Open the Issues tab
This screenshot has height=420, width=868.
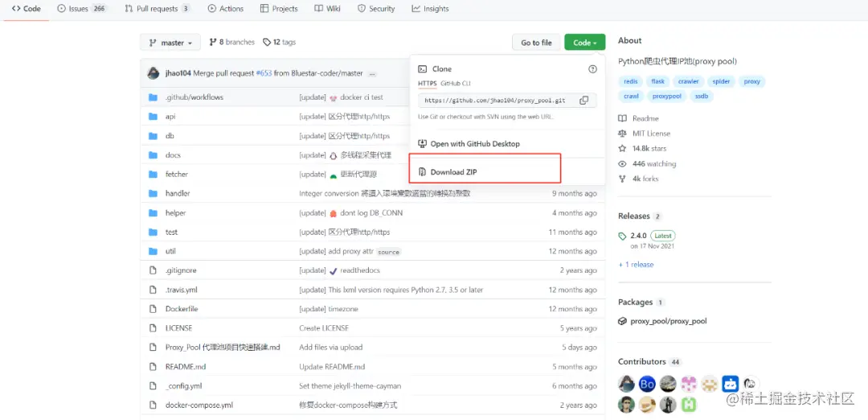tap(81, 9)
